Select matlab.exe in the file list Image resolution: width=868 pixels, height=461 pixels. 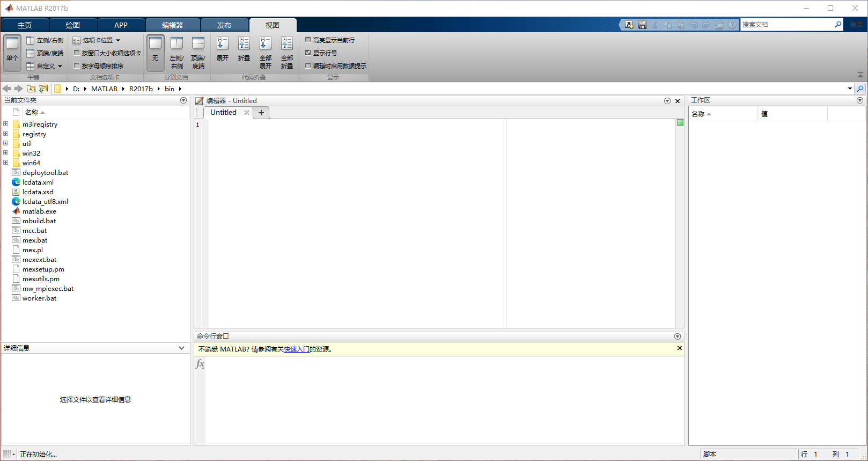39,211
